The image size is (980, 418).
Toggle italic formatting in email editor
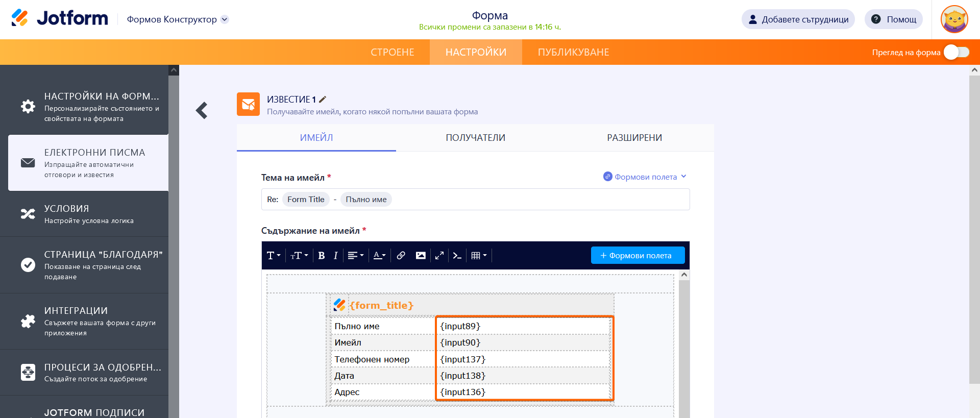tap(335, 256)
